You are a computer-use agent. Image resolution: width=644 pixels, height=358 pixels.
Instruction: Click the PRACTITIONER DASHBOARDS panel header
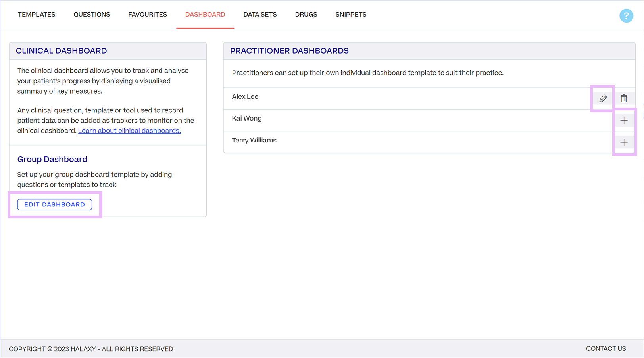pyautogui.click(x=289, y=50)
